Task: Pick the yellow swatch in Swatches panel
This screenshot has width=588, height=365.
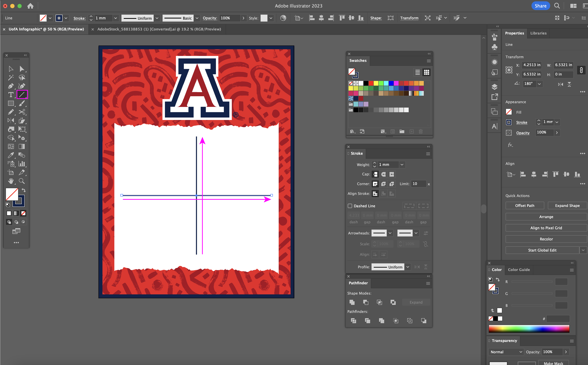Action: coord(376,83)
